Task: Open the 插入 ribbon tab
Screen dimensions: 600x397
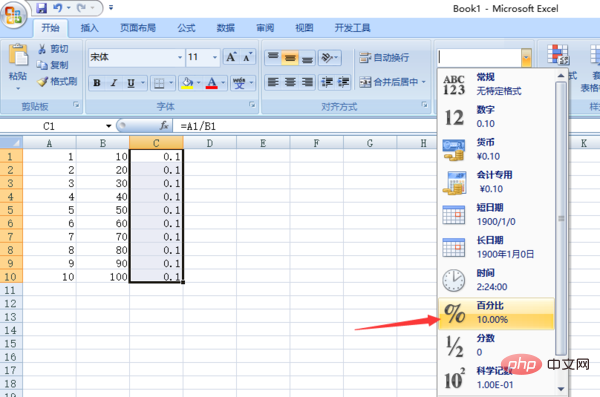Action: pos(90,28)
